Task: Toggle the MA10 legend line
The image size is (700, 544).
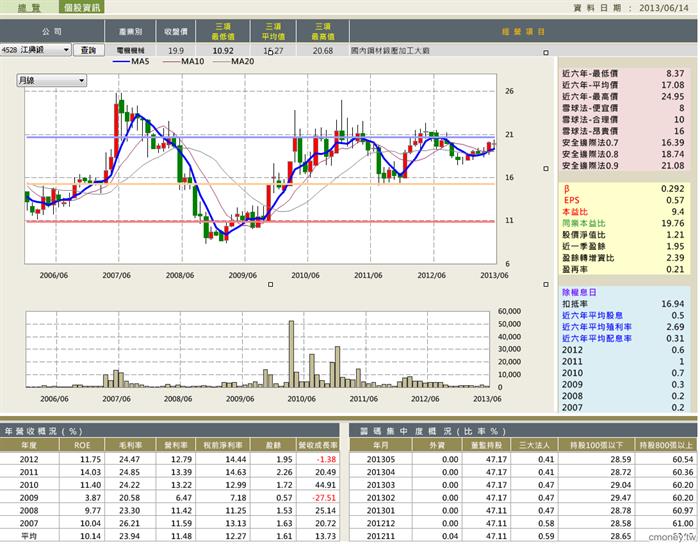Action: tap(183, 61)
